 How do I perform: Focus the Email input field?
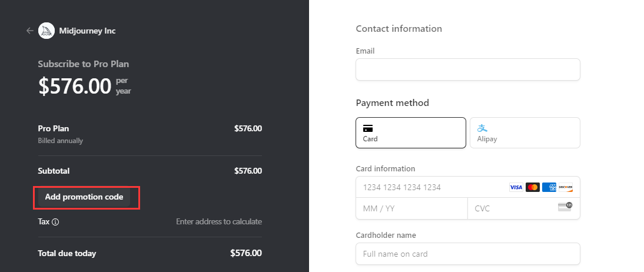468,69
